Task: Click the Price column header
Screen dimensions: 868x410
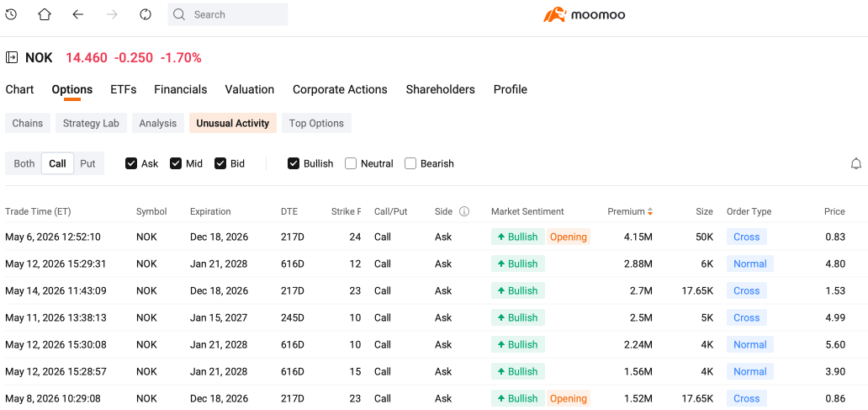Action: pos(835,211)
